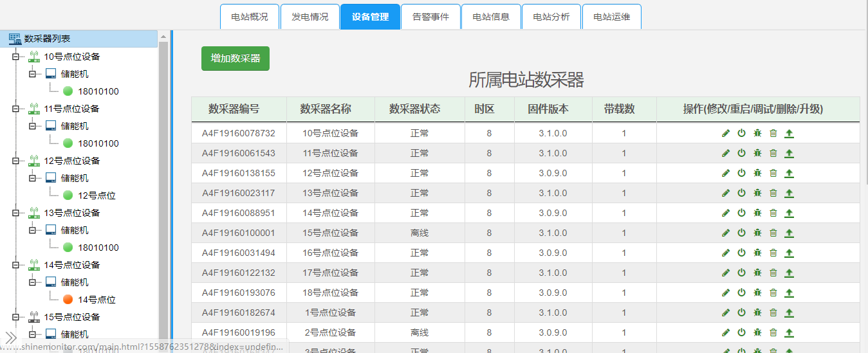Edit the 10号点位设备 row with pencil icon
This screenshot has height=353, width=868.
pos(726,134)
